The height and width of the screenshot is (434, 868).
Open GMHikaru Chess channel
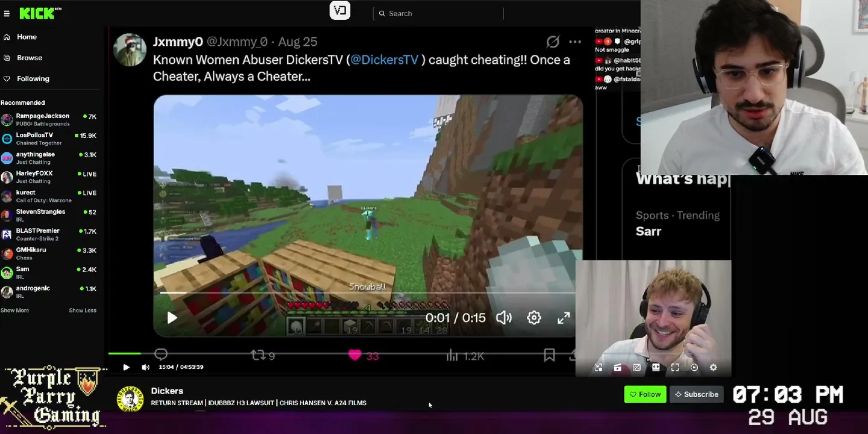click(49, 253)
